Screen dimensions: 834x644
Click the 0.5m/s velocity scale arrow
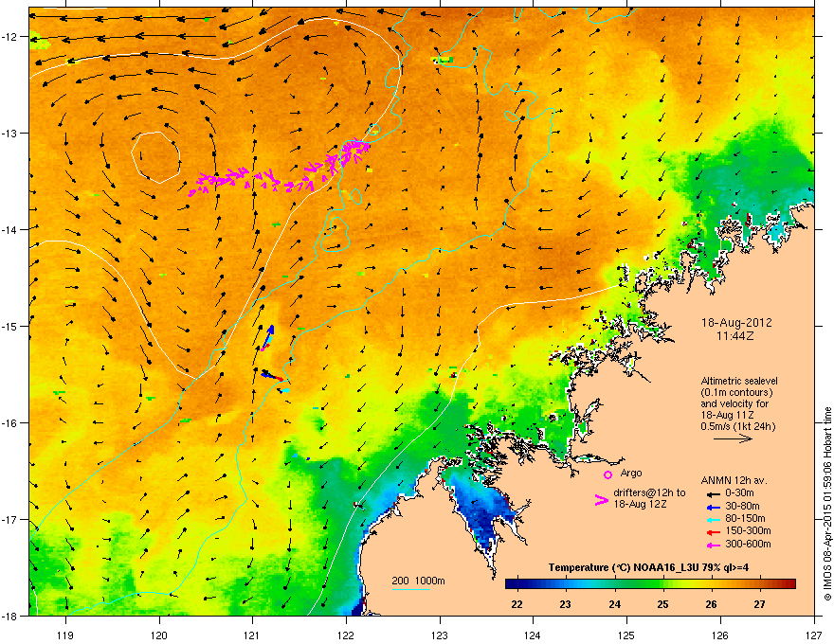click(x=733, y=438)
